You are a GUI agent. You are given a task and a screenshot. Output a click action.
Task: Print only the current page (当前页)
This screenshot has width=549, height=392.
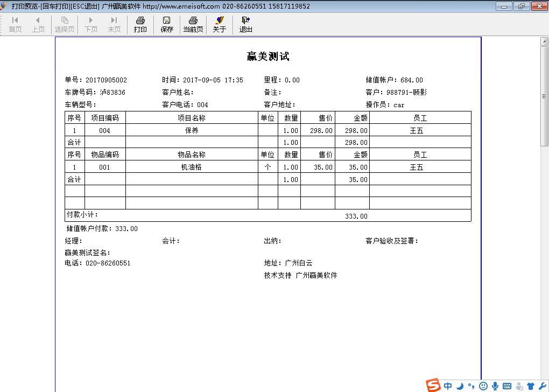tap(193, 24)
